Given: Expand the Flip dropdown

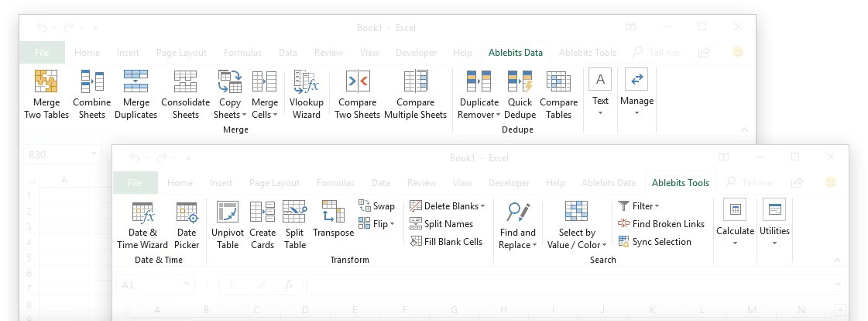Looking at the screenshot, I should pos(392,224).
